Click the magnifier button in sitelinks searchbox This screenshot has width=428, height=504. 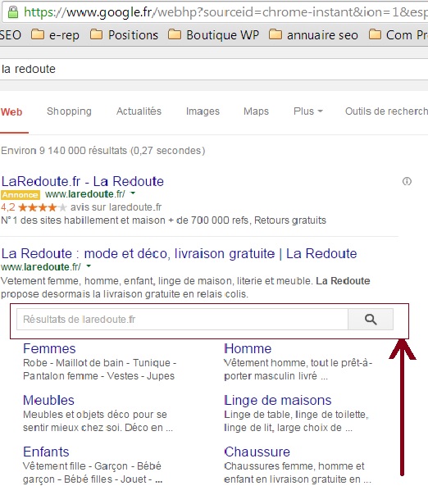371,319
